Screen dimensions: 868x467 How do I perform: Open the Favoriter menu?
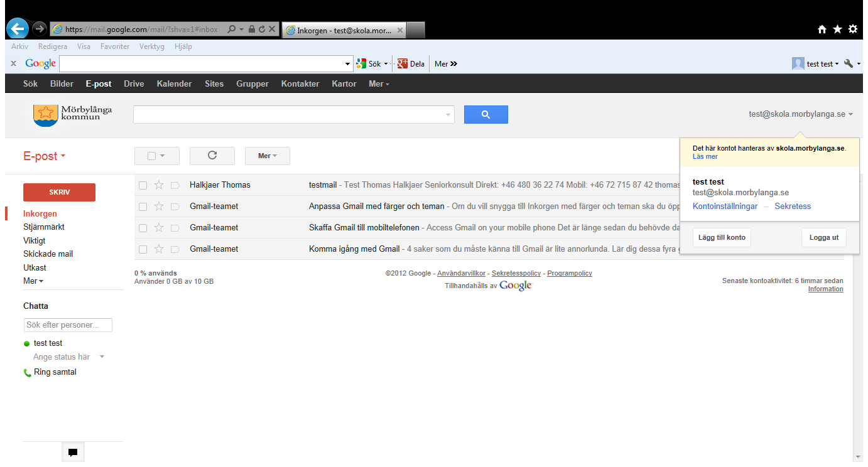click(115, 46)
